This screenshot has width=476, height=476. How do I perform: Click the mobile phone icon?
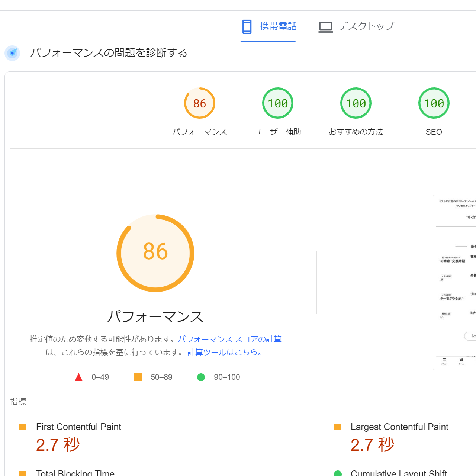pos(247,27)
